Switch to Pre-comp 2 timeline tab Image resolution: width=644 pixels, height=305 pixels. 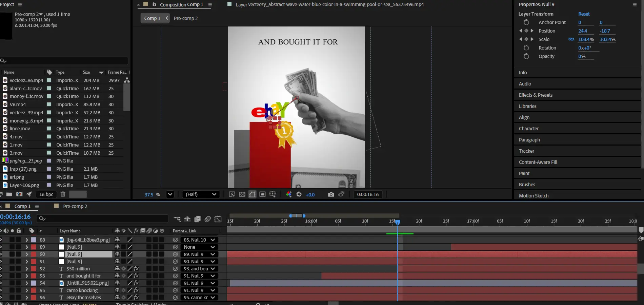(x=75, y=206)
